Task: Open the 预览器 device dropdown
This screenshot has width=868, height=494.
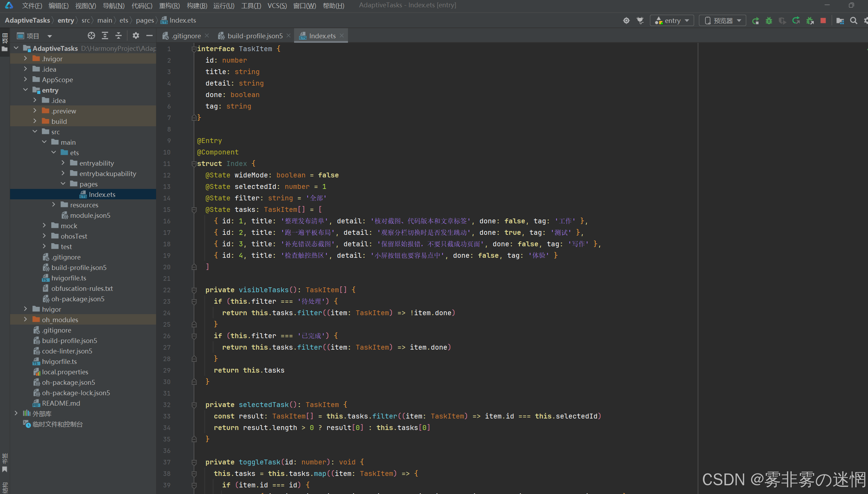Action: [723, 21]
